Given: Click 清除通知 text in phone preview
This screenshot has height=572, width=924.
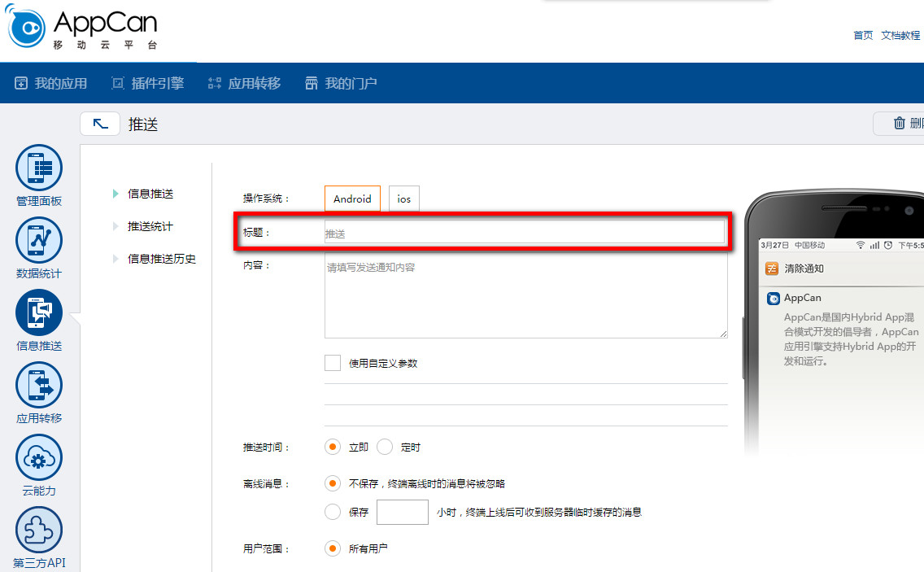Looking at the screenshot, I should 804,269.
